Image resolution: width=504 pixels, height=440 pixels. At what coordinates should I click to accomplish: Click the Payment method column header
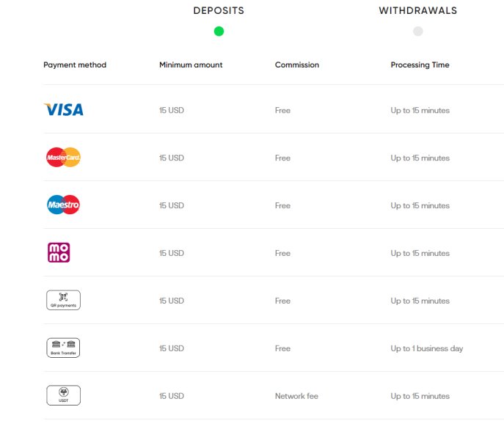click(75, 65)
